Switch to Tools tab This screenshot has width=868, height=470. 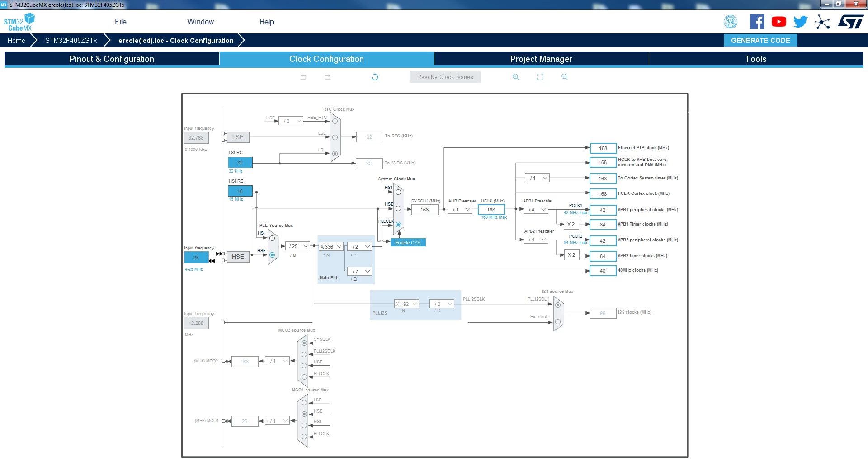pyautogui.click(x=756, y=59)
